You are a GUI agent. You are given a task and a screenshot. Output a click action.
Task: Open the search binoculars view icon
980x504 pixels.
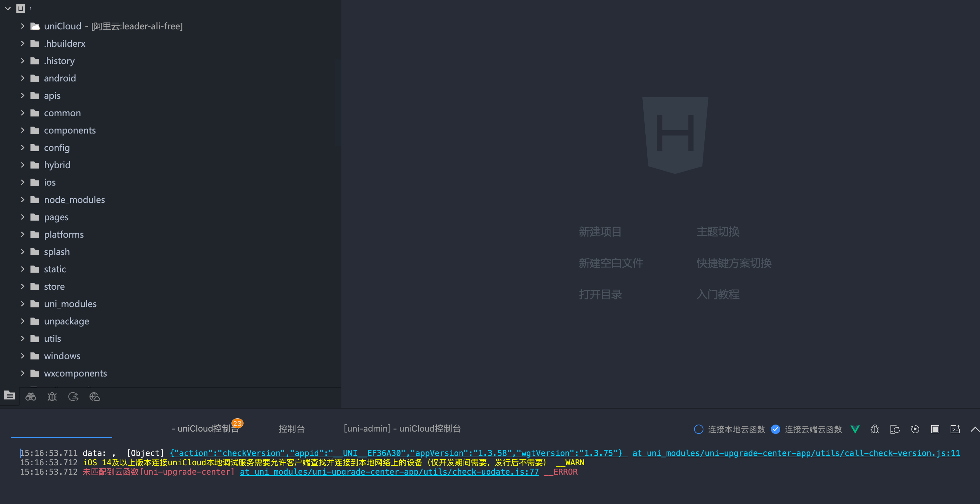(31, 397)
